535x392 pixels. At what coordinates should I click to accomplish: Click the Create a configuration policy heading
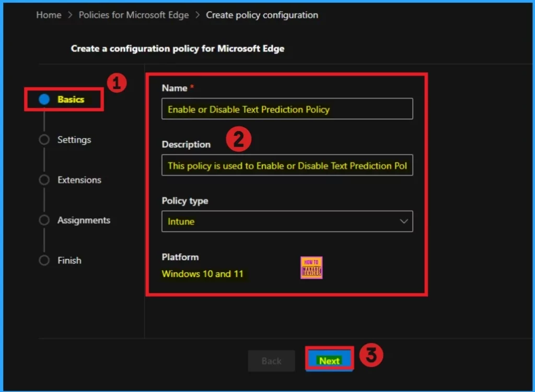178,49
